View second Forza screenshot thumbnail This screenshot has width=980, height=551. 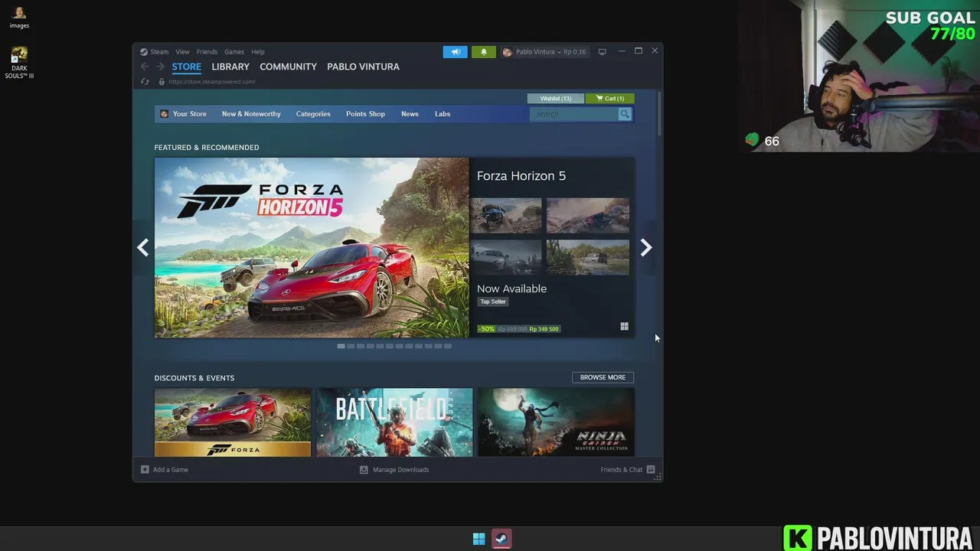588,215
